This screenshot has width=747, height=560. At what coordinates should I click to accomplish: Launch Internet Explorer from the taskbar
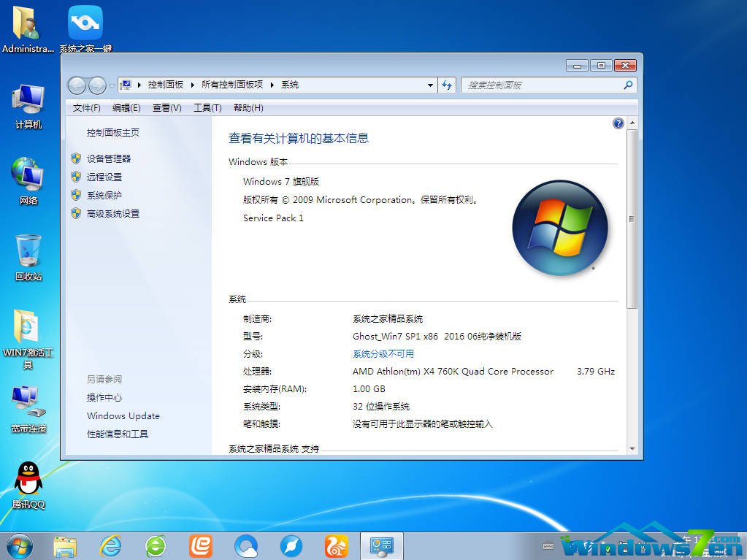tap(111, 545)
